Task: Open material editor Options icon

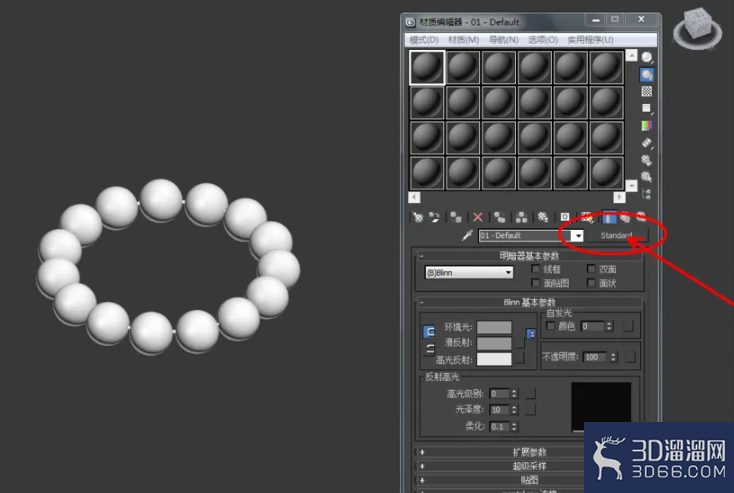Action: (647, 160)
